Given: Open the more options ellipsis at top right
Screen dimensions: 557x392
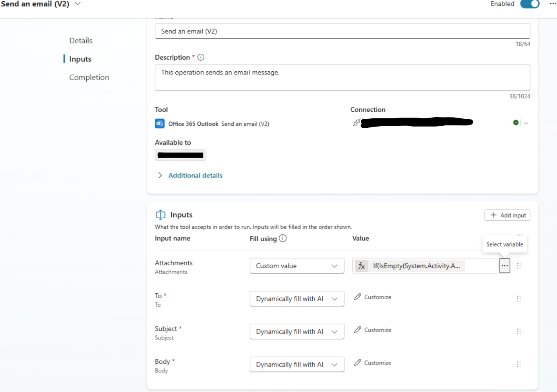Looking at the screenshot, I should 553,4.
